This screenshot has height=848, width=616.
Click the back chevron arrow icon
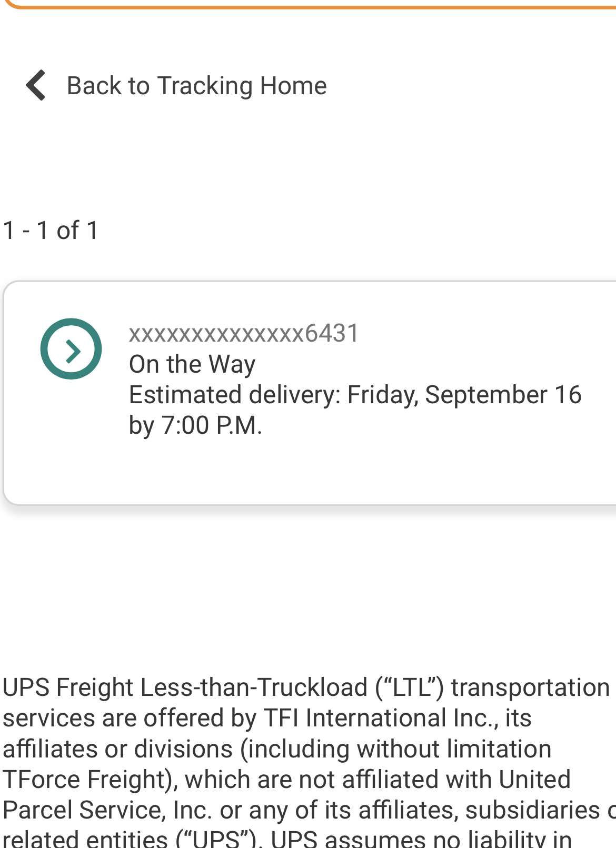[x=36, y=85]
